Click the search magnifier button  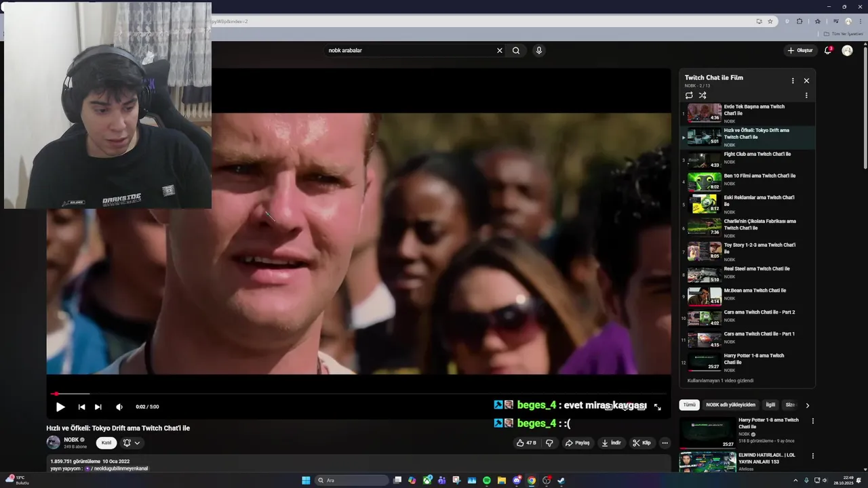(x=516, y=50)
